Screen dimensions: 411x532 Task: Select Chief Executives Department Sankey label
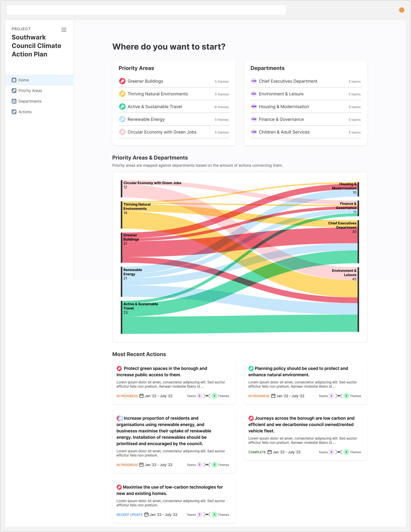[x=342, y=225]
